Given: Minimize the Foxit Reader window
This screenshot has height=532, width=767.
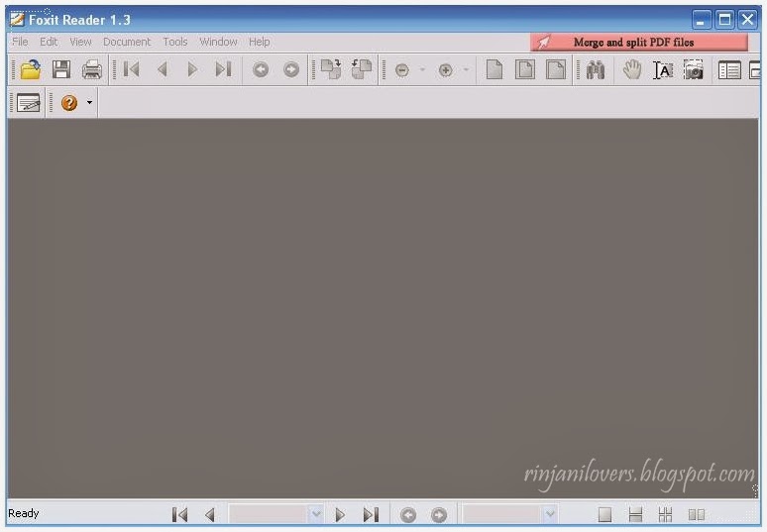Looking at the screenshot, I should click(x=702, y=20).
